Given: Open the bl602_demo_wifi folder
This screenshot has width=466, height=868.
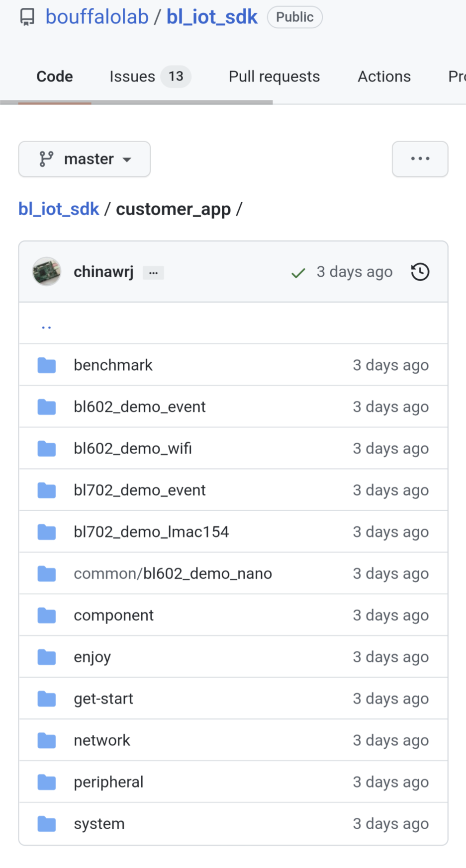Looking at the screenshot, I should click(132, 448).
